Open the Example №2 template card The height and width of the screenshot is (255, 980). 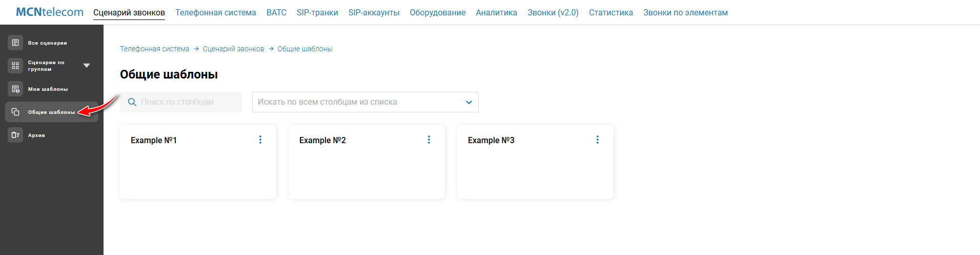click(x=366, y=162)
